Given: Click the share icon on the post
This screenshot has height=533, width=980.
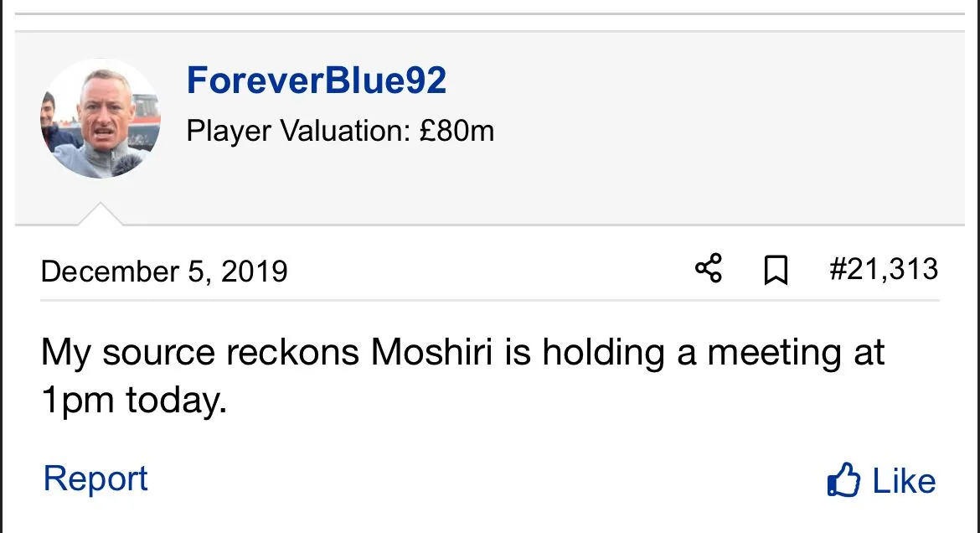Looking at the screenshot, I should point(709,270).
